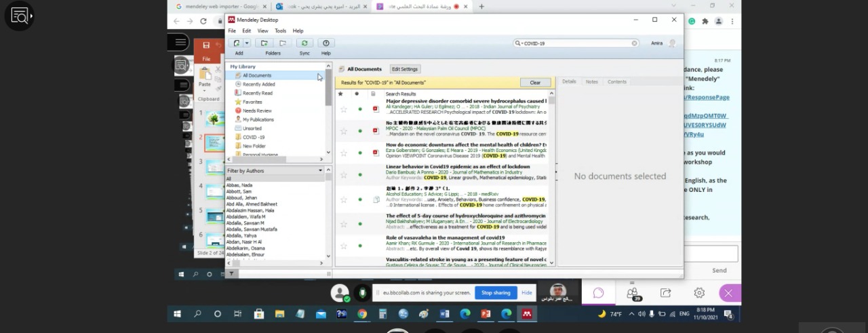868x333 pixels.
Task: Star the Major depressive disorder paper
Action: (344, 109)
